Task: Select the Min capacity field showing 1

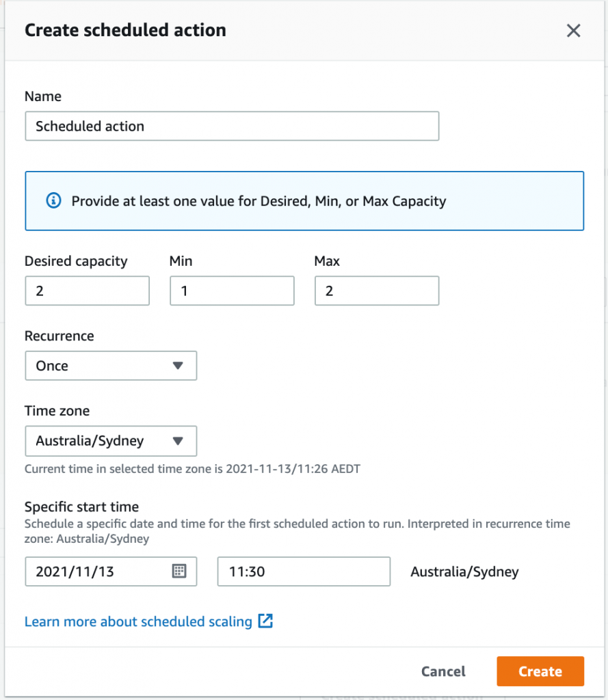Action: click(232, 291)
